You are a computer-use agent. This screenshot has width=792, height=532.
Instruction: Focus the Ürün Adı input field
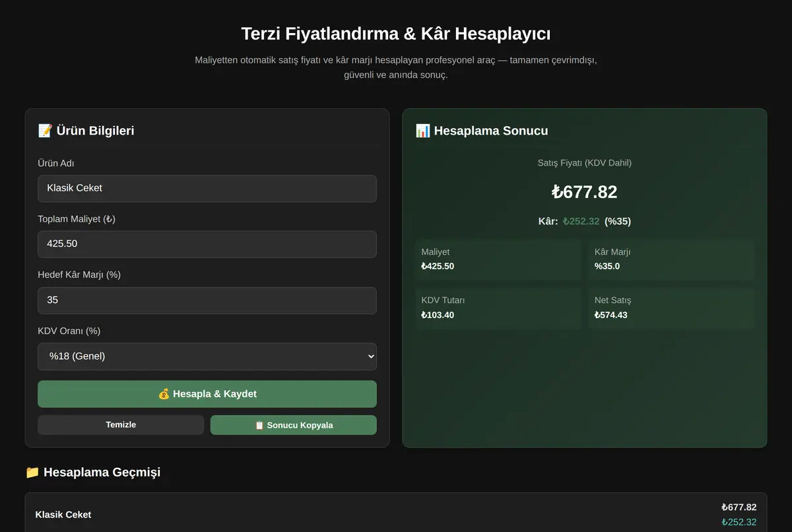point(207,188)
